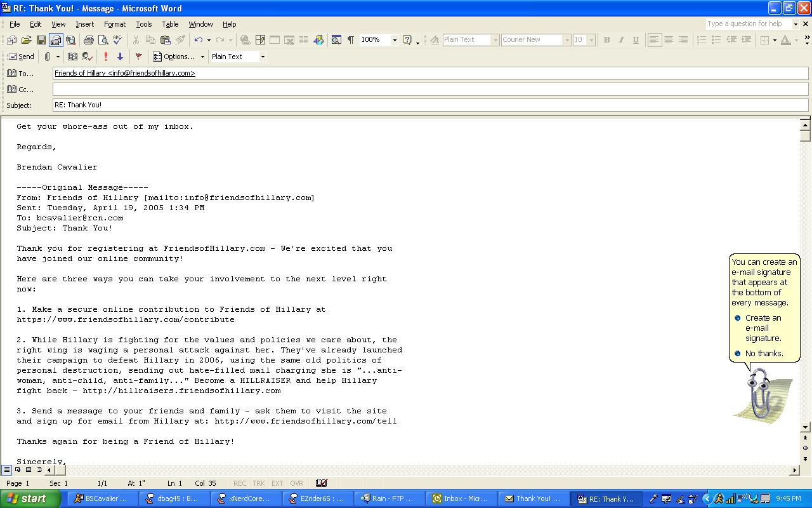Toggle Underline formatting
The height and width of the screenshot is (508, 812).
636,40
